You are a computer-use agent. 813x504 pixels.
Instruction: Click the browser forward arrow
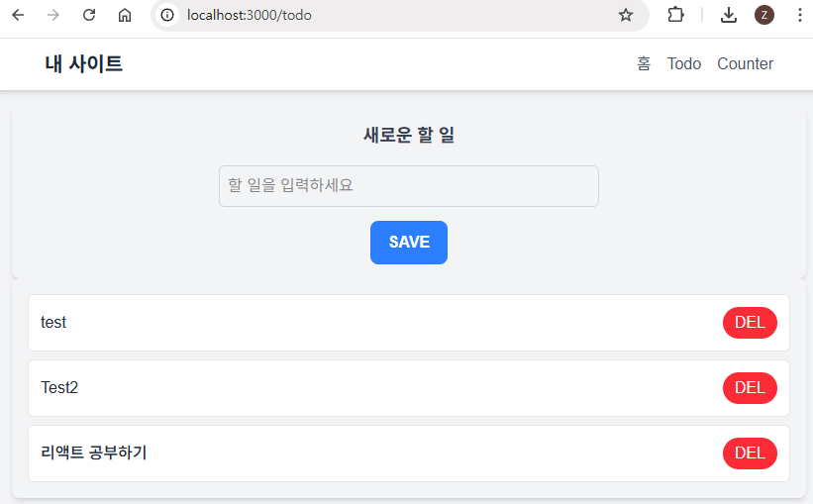coord(52,15)
